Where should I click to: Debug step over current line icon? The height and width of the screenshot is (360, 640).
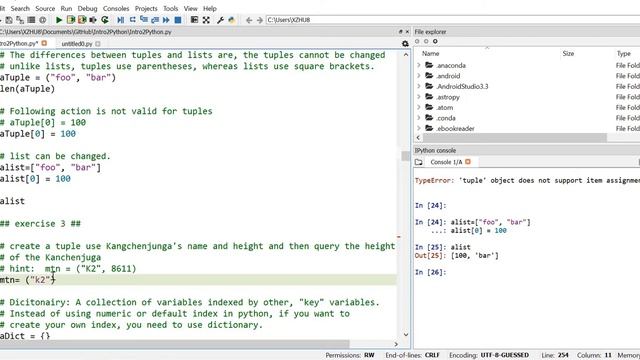(x=132, y=20)
